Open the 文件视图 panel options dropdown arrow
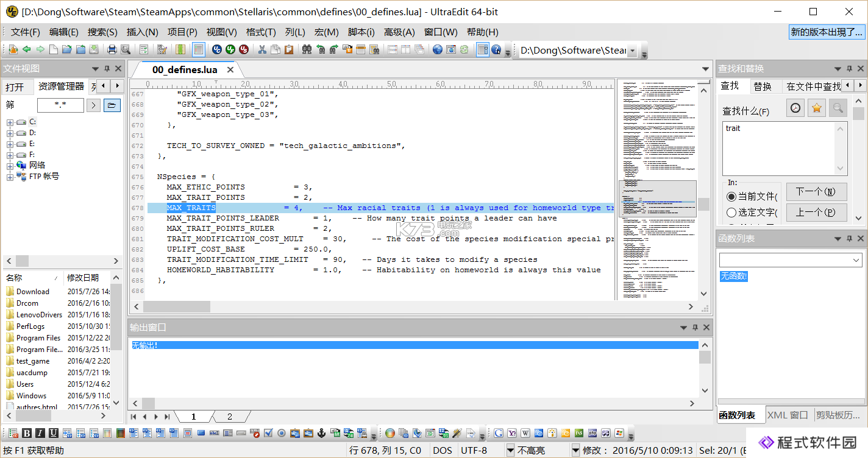 95,69
